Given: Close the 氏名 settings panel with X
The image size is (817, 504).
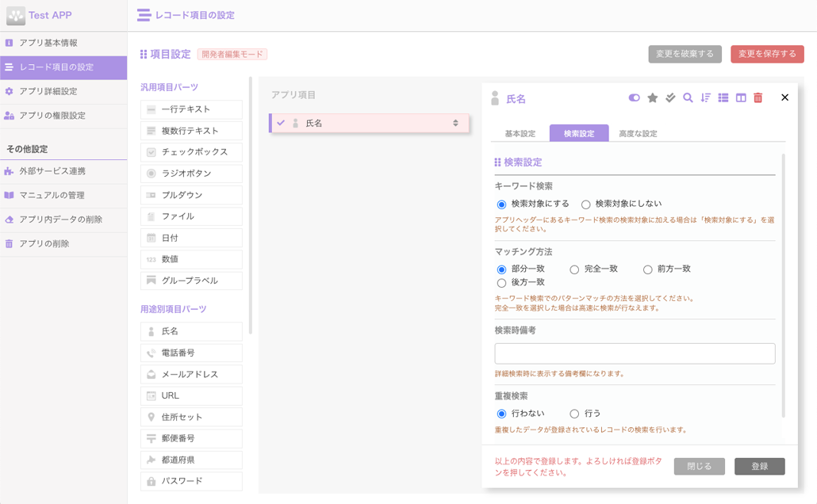Looking at the screenshot, I should click(784, 97).
